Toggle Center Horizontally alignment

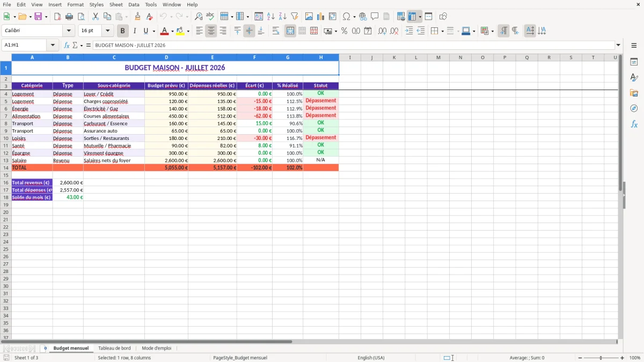(x=211, y=31)
